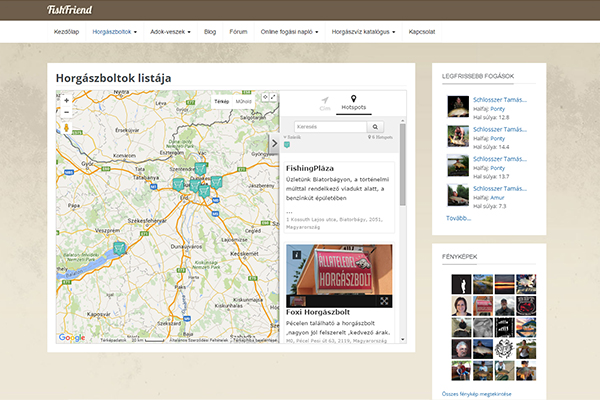
Task: Click the search magnifier button
Action: pos(374,127)
